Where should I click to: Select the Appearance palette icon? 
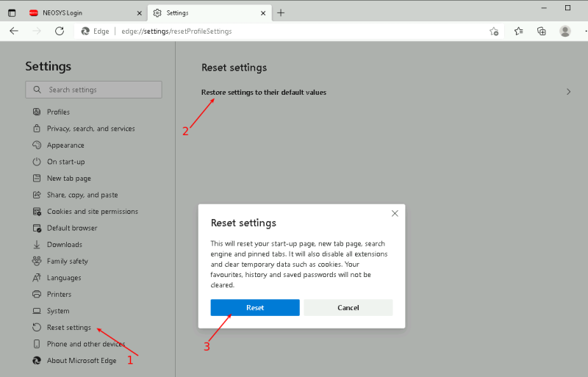(x=37, y=145)
